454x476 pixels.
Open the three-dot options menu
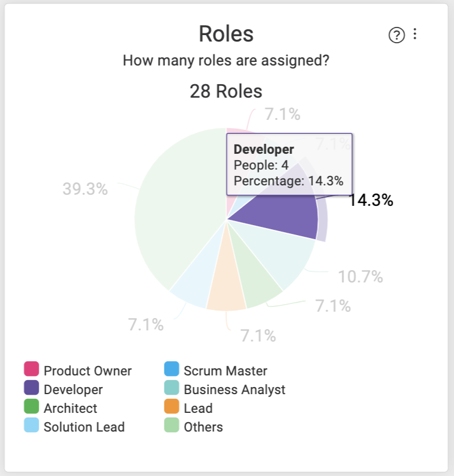click(415, 34)
